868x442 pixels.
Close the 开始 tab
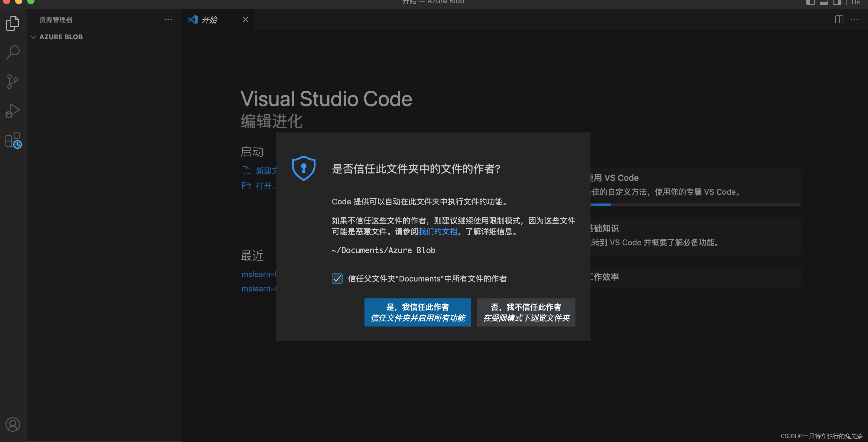tap(245, 20)
